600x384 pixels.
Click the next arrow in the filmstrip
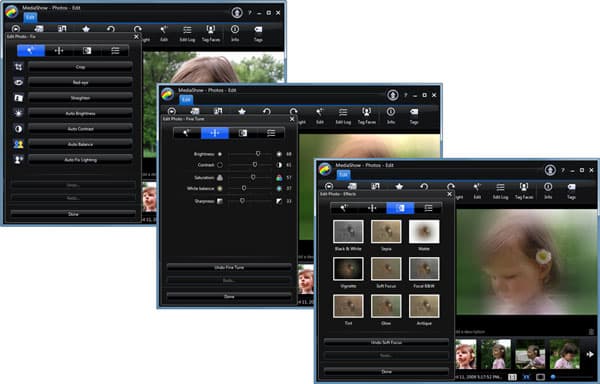point(590,354)
